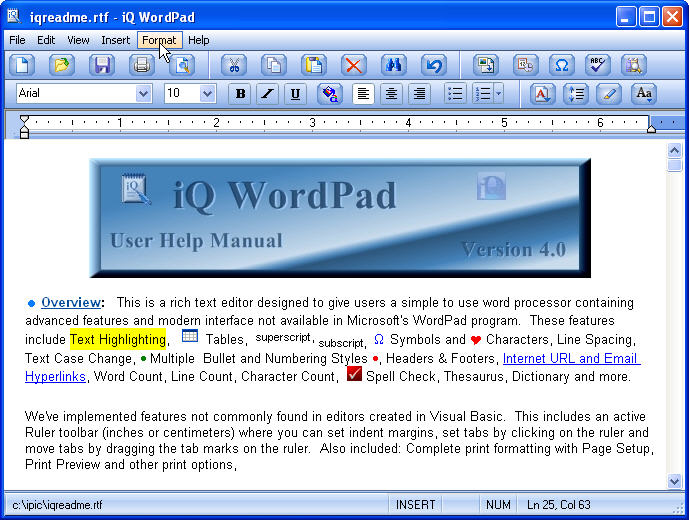Click the vertical scrollbar down arrow
This screenshot has height=520, width=689.
tap(675, 481)
